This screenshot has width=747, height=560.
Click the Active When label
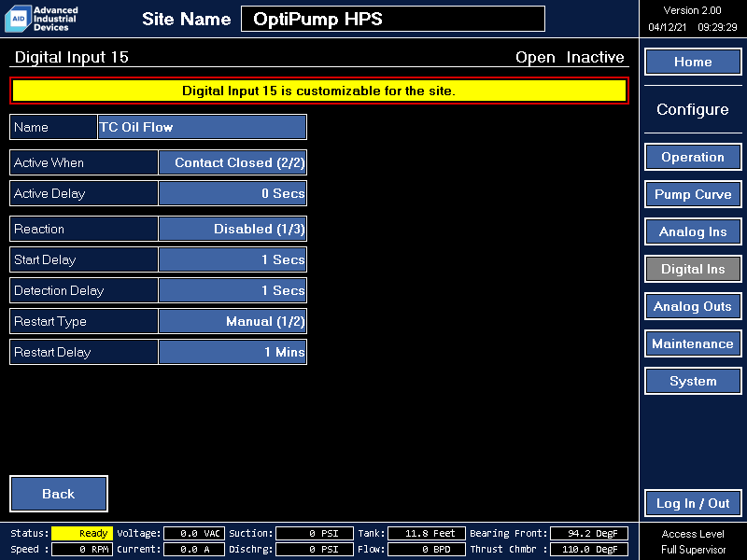tap(84, 162)
